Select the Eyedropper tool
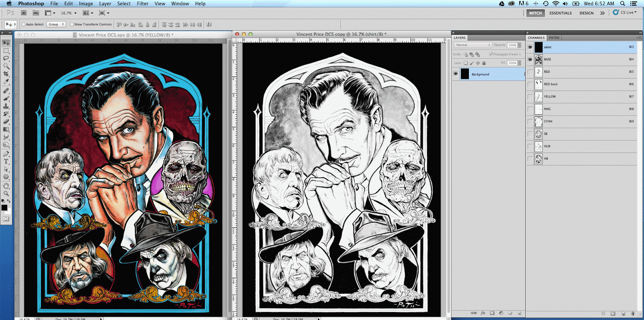 6,82
